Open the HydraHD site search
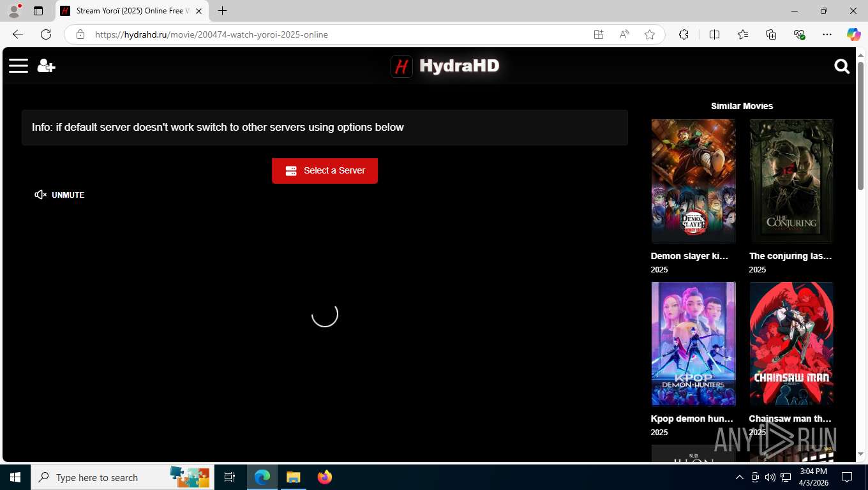The width and height of the screenshot is (868, 490). click(x=842, y=66)
